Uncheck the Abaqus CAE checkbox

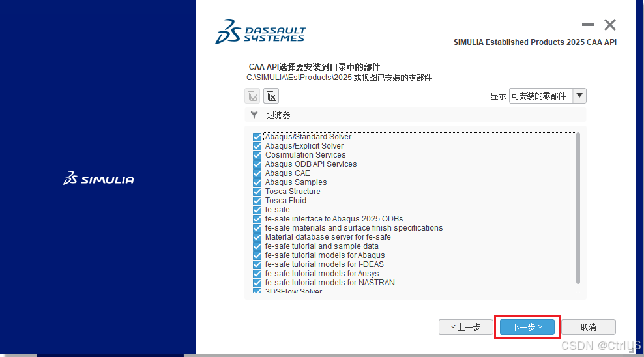pyautogui.click(x=257, y=173)
